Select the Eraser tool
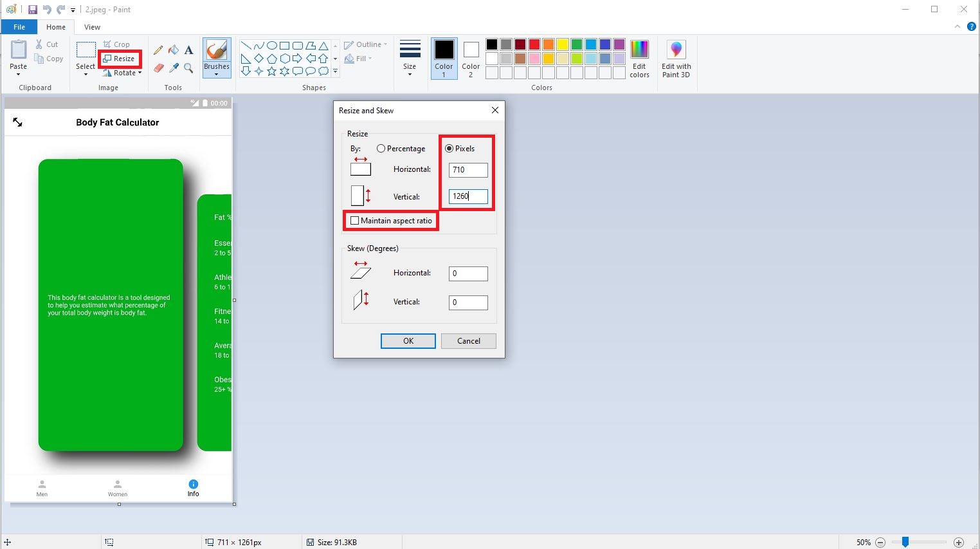This screenshot has height=549, width=980. [158, 67]
